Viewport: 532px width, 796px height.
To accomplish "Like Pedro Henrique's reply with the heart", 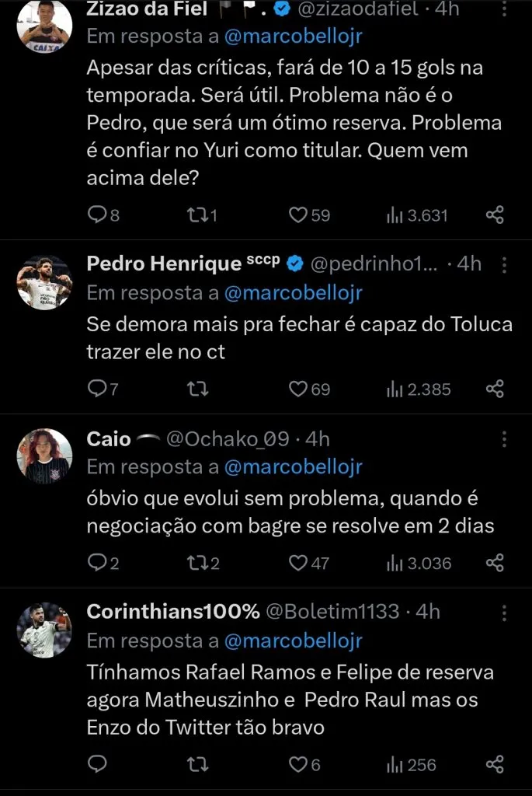I will point(298,389).
